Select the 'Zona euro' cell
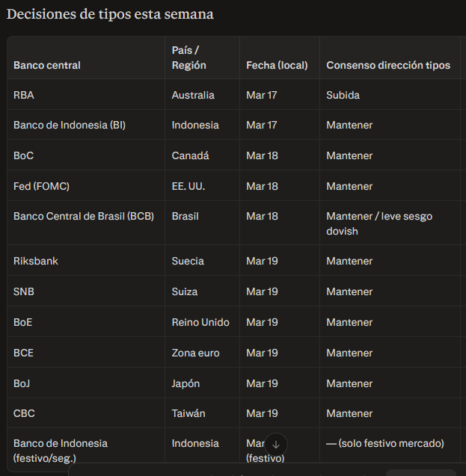The width and height of the screenshot is (466, 476). click(x=195, y=353)
